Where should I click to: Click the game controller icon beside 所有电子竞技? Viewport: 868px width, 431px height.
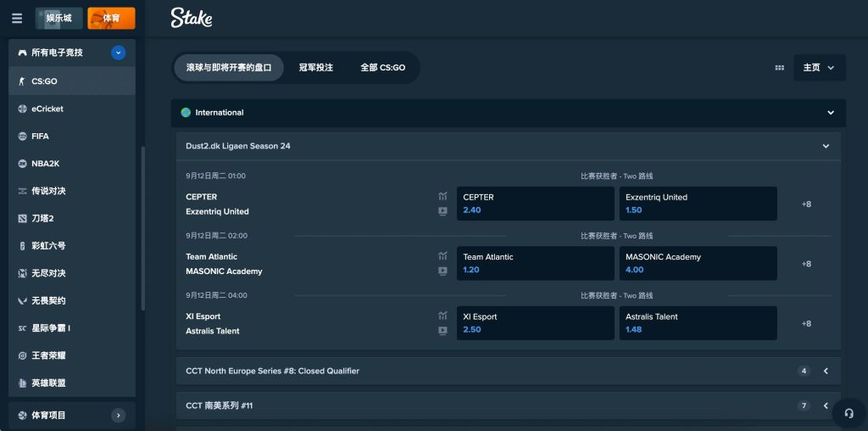(22, 53)
